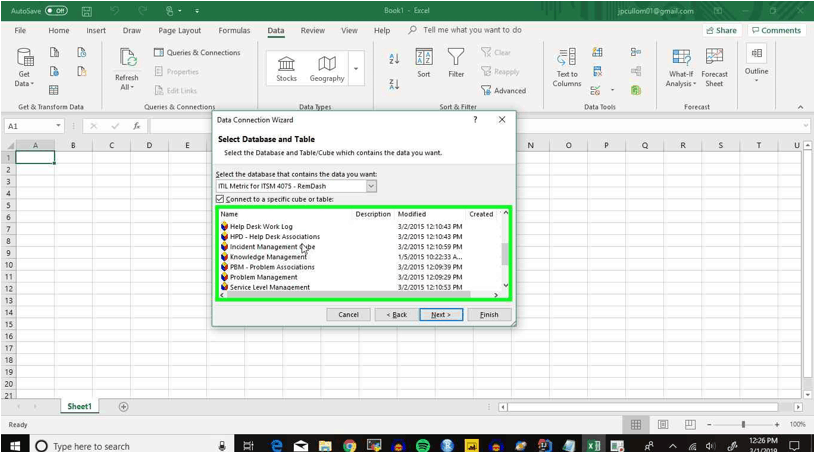Viewport: 814px width, 452px height.
Task: Open Queries & Connections pane
Action: coord(197,52)
